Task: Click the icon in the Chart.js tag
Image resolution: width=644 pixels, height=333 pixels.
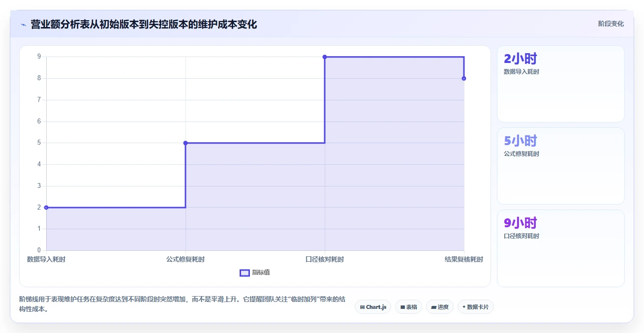Action: pyautogui.click(x=362, y=307)
